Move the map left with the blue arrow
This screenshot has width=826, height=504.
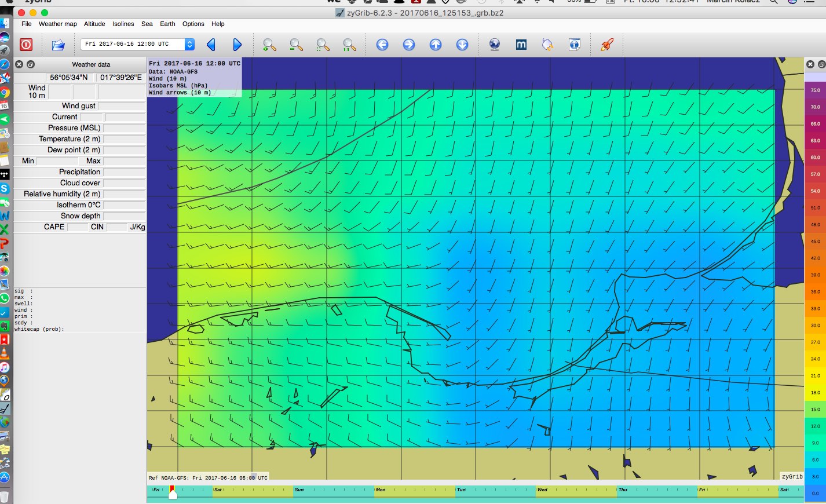coord(382,45)
